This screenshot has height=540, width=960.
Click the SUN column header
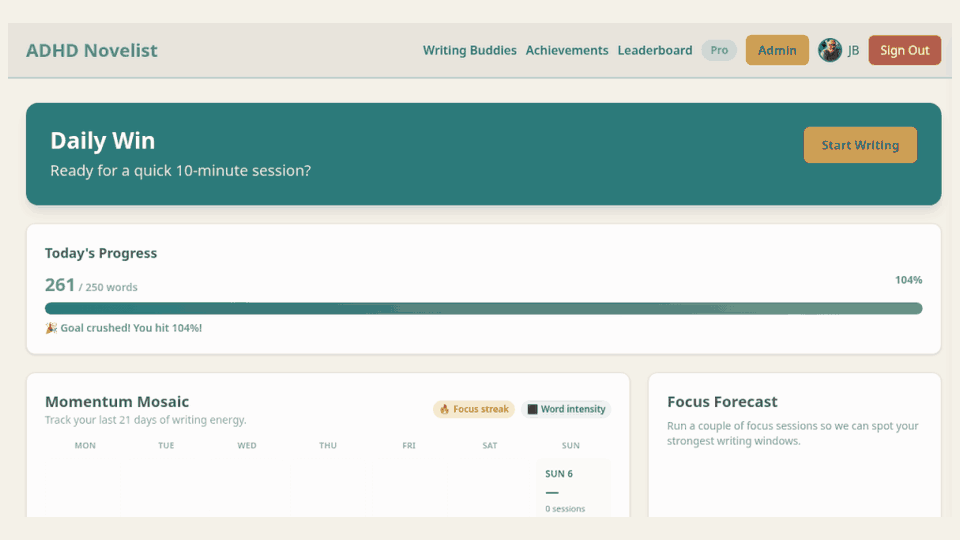coord(570,446)
